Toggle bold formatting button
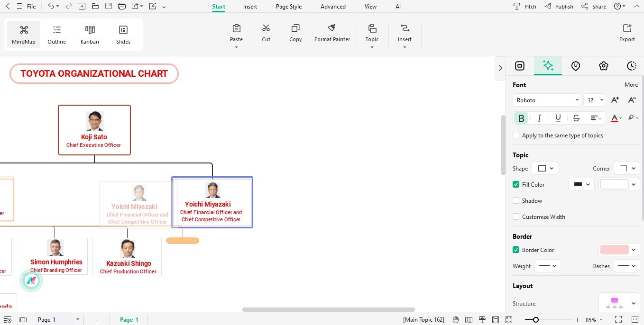Screen dimensions: 644x325 521,118
